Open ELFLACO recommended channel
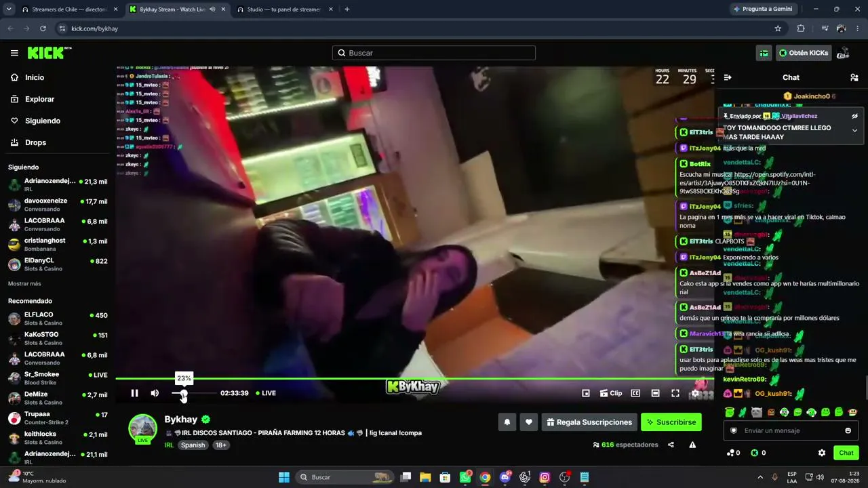The height and width of the screenshot is (488, 868). [58, 319]
